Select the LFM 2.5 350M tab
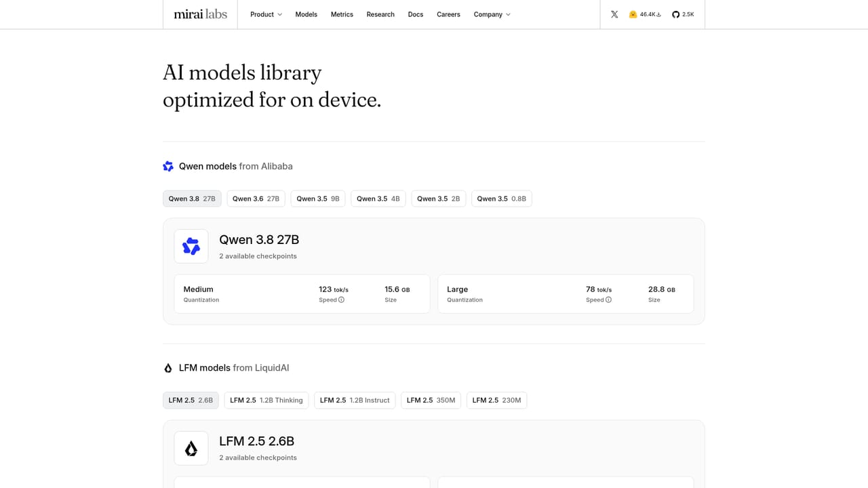The height and width of the screenshot is (488, 868). point(431,401)
